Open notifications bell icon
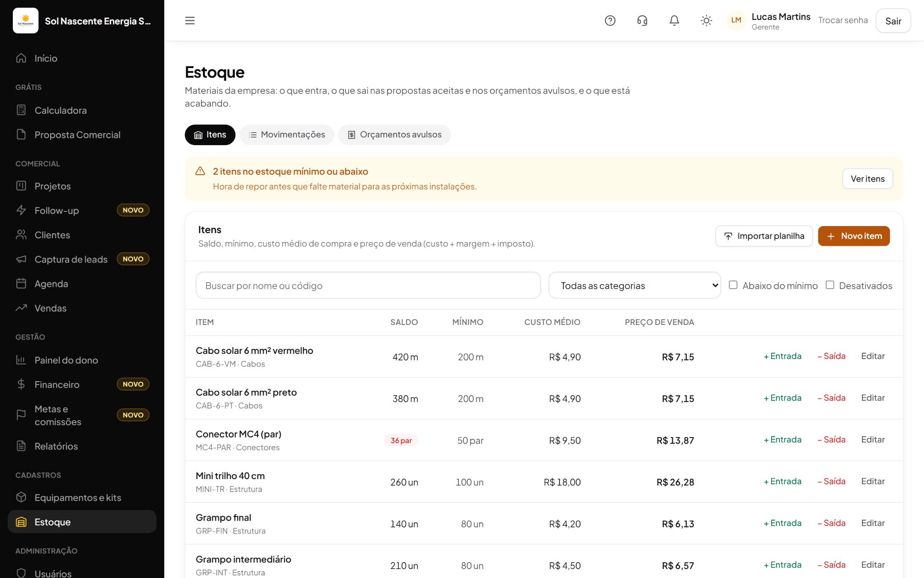The image size is (924, 578). coord(674,21)
